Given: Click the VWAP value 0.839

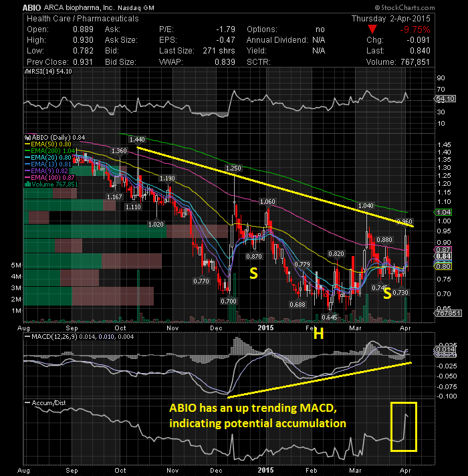Looking at the screenshot, I should [225, 62].
